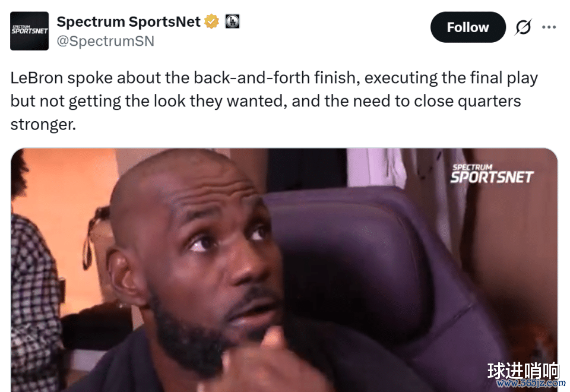Click the word stronger ending the tweet

tap(43, 124)
